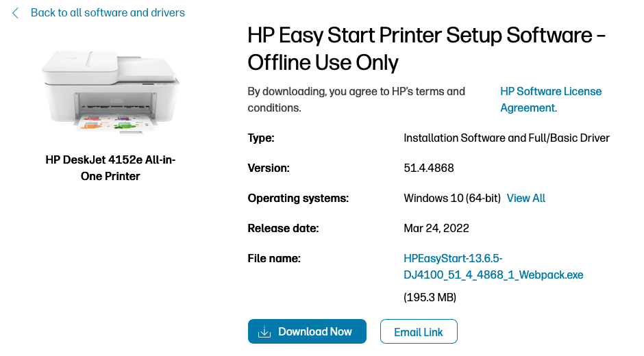Open the HP Software License Agreement link
The height and width of the screenshot is (356, 644).
[551, 99]
